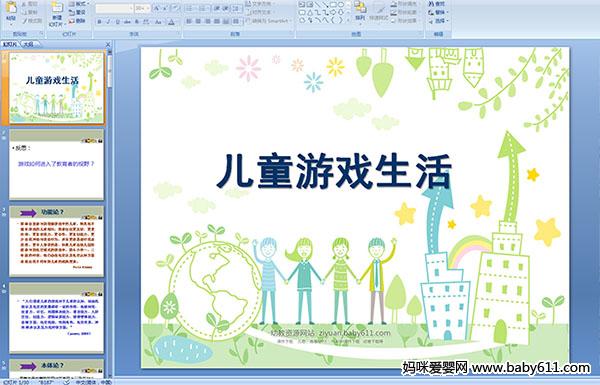Click the Replace icon in editing group
Viewport: 600px width, 385px height.
point(437,12)
